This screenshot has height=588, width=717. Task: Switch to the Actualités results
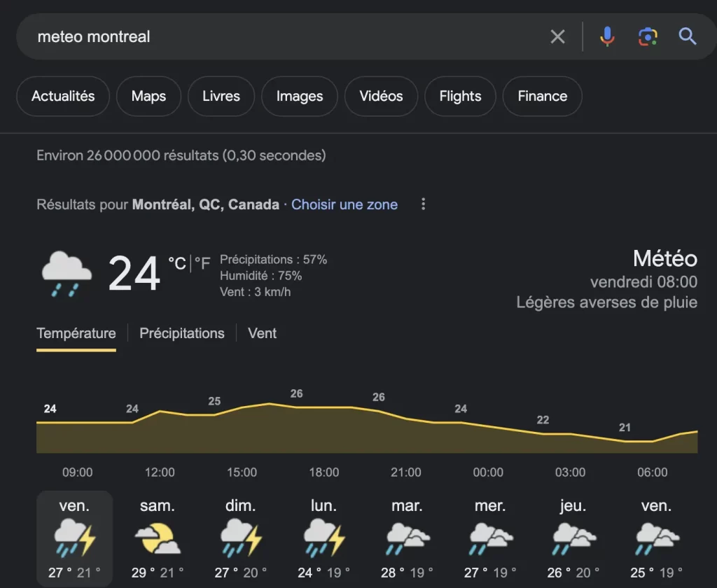[x=62, y=97]
